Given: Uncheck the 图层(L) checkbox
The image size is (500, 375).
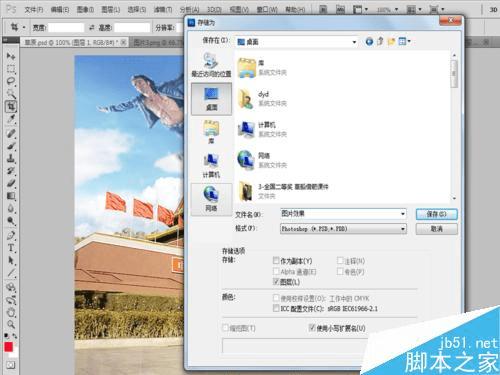Looking at the screenshot, I should click(x=276, y=282).
